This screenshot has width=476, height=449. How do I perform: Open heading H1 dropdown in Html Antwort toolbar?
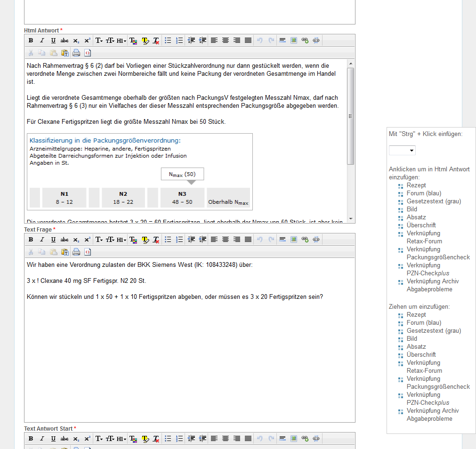click(x=121, y=40)
